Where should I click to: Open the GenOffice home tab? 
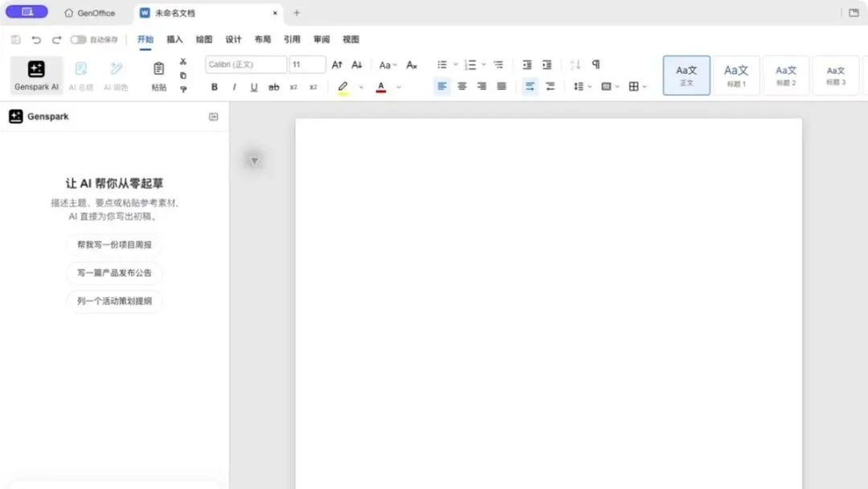point(90,13)
